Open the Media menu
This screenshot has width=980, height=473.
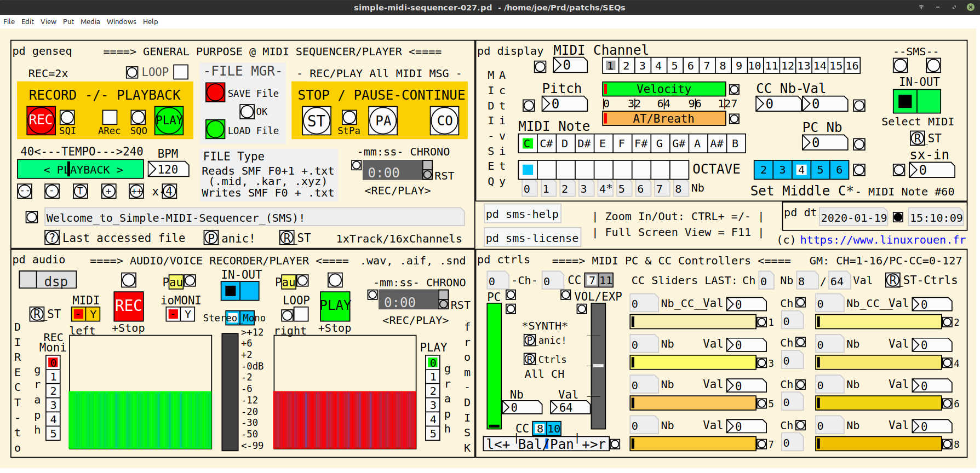(x=90, y=22)
